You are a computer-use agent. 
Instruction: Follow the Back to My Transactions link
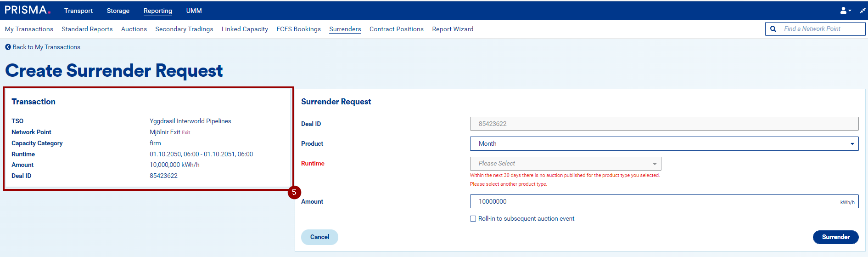pos(46,47)
